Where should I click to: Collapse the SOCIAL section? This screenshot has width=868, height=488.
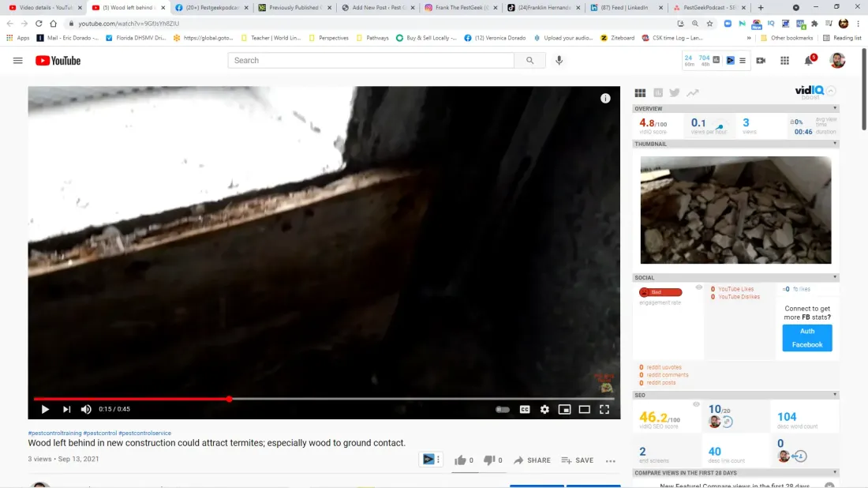(x=835, y=277)
